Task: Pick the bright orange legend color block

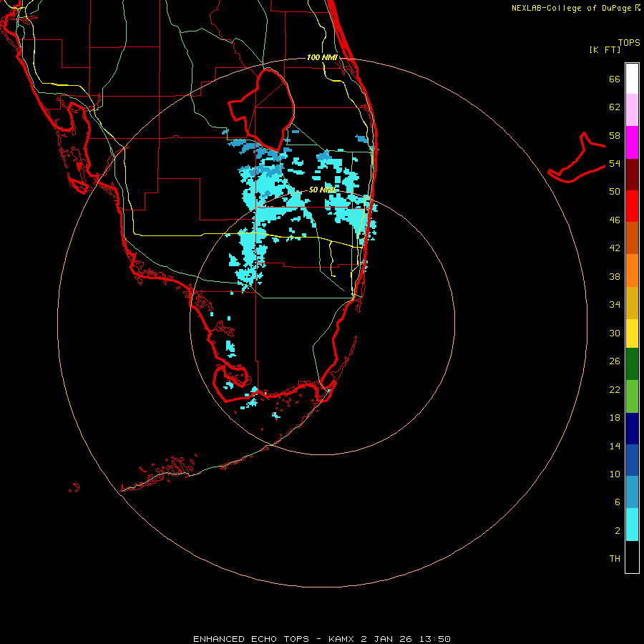Action: pyautogui.click(x=632, y=270)
